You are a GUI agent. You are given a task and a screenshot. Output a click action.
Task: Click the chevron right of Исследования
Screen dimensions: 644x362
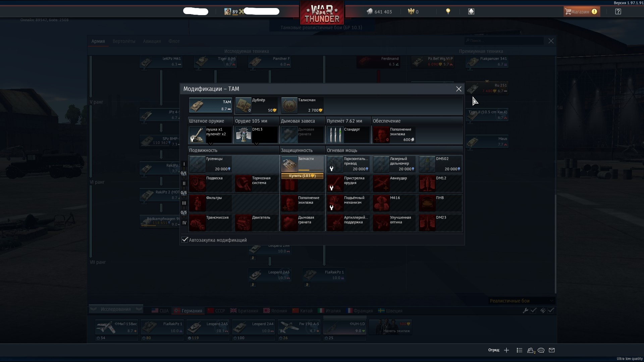pyautogui.click(x=139, y=309)
